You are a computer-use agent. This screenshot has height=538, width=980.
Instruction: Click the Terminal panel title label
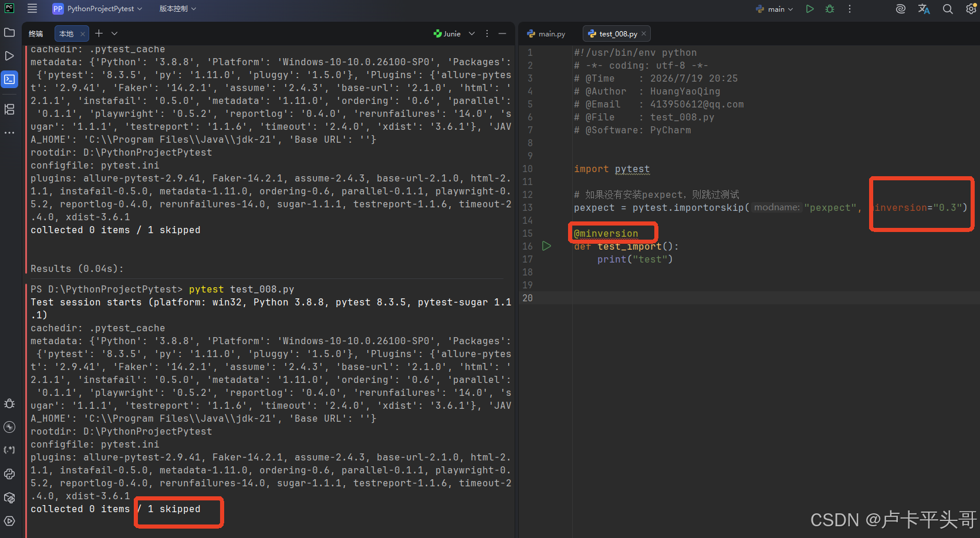(x=36, y=33)
